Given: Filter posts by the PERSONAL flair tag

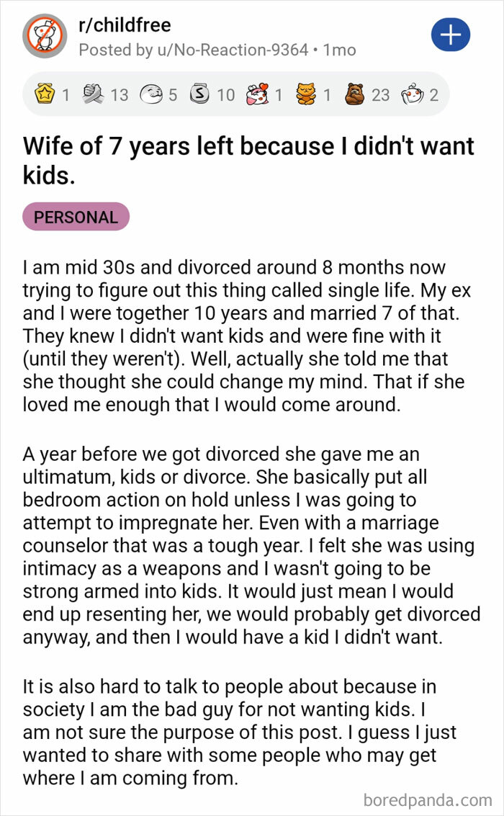Looking at the screenshot, I should (75, 217).
